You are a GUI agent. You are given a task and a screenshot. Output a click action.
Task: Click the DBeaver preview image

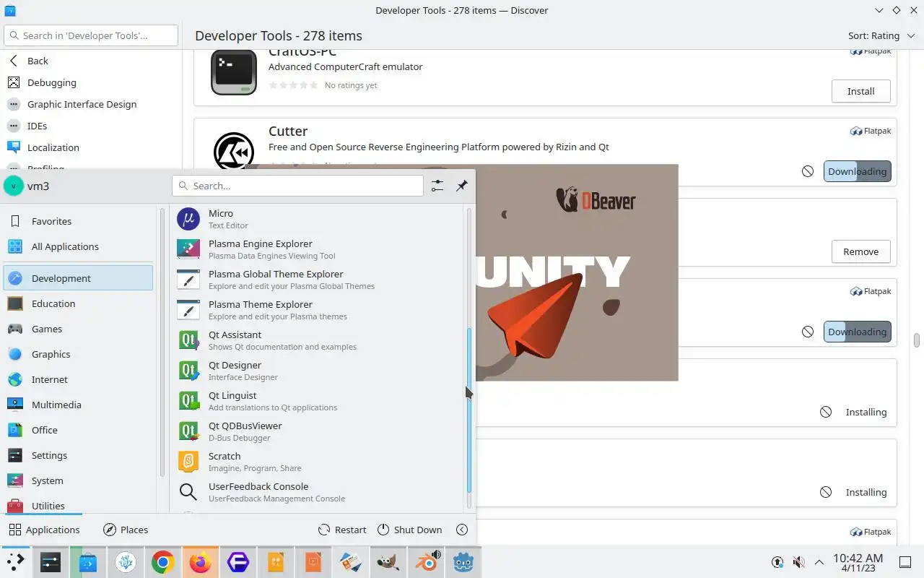[x=577, y=272]
